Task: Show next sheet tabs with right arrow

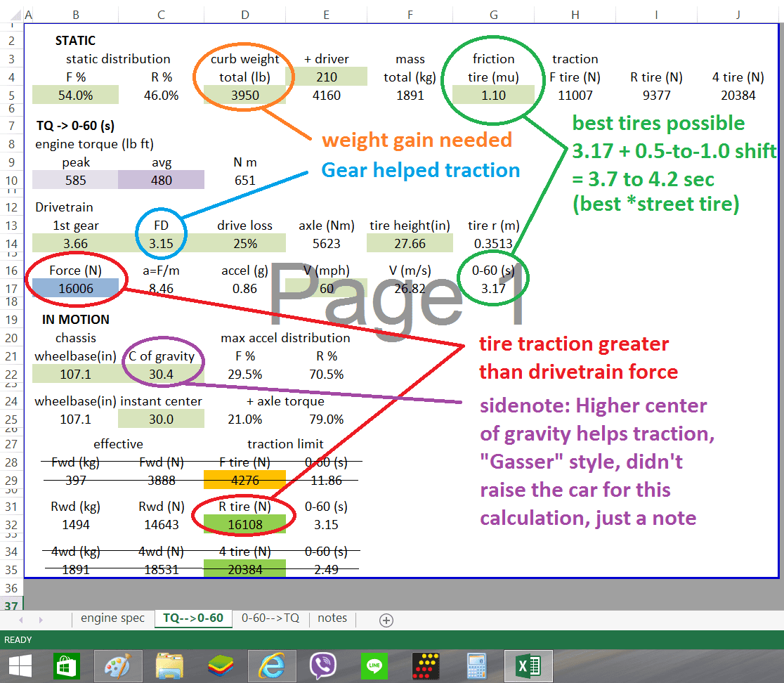Action: click(x=41, y=620)
